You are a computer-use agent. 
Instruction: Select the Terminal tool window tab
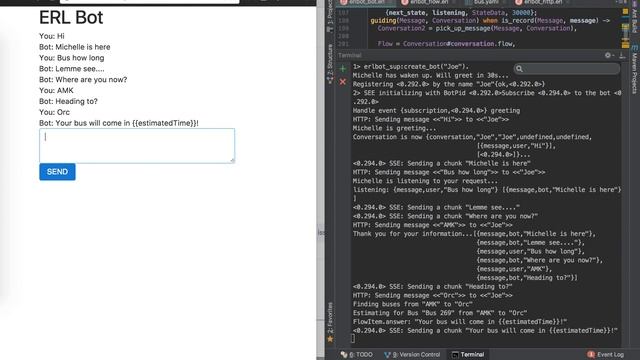[x=468, y=355]
